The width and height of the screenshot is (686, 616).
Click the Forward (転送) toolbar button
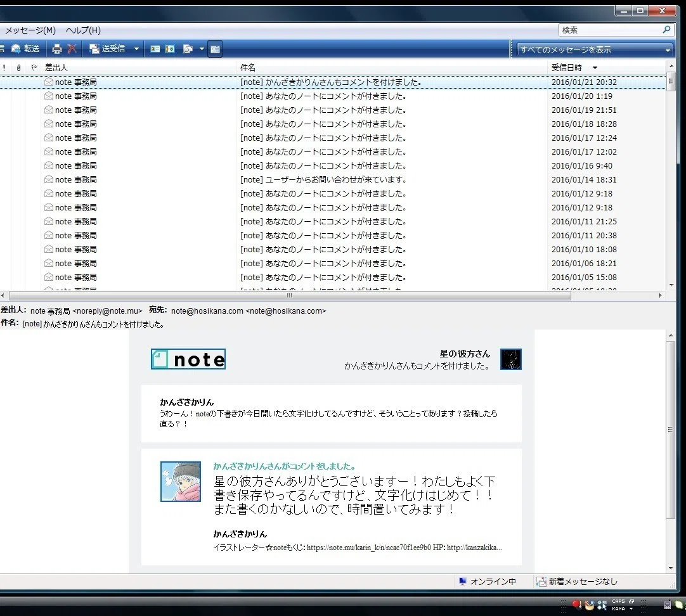(25, 49)
